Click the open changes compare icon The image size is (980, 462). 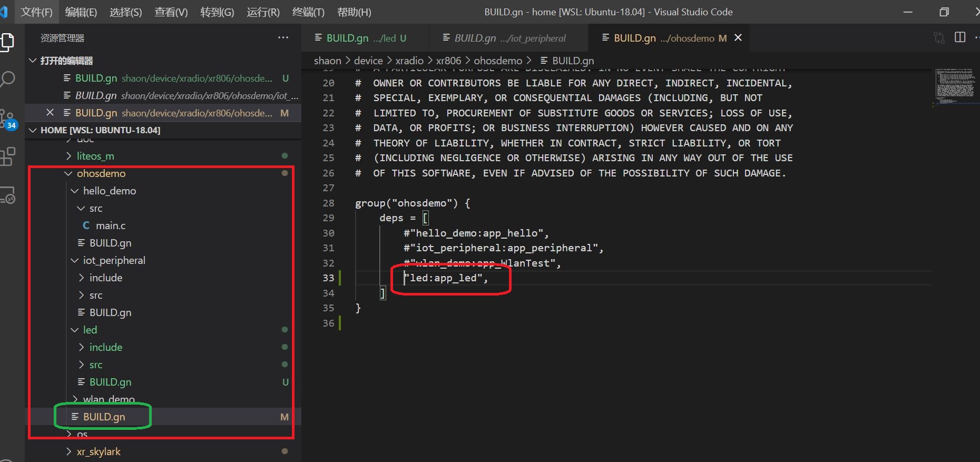939,37
